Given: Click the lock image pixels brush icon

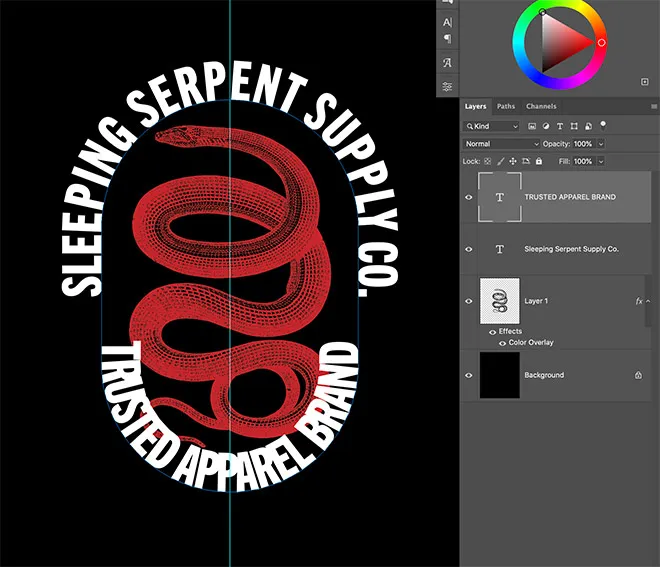Looking at the screenshot, I should [x=501, y=161].
